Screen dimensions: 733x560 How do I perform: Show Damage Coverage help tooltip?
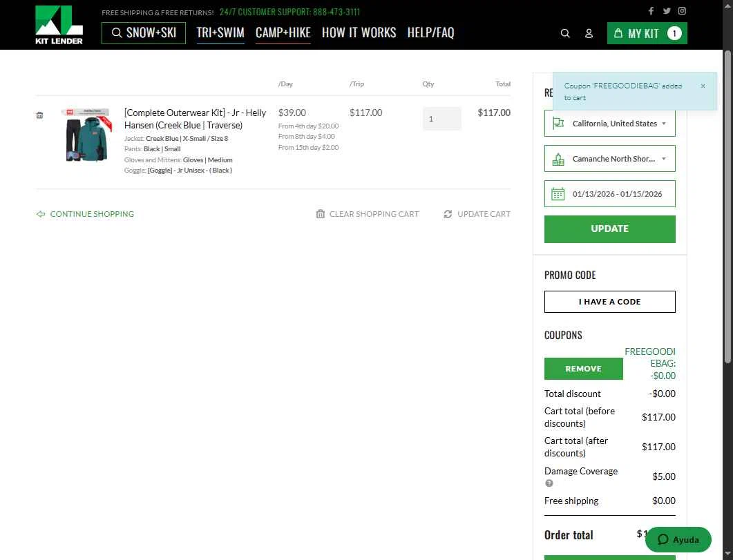[549, 483]
